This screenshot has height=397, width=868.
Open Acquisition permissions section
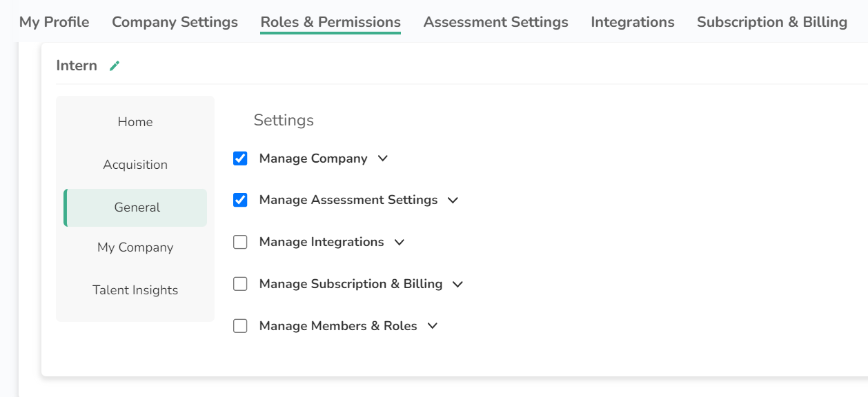coord(135,165)
